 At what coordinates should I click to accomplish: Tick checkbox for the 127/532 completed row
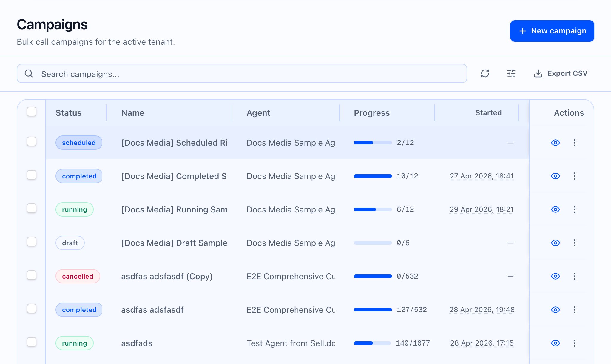point(32,309)
